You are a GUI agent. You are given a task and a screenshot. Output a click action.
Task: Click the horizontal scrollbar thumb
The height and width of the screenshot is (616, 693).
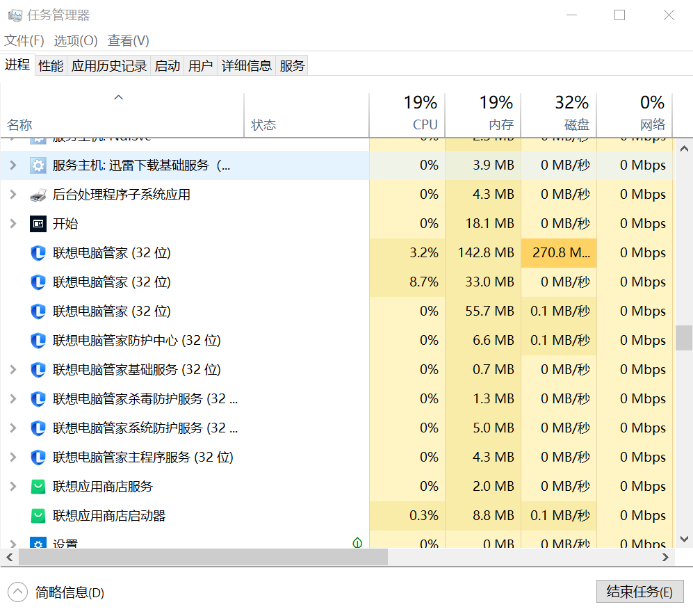click(203, 557)
